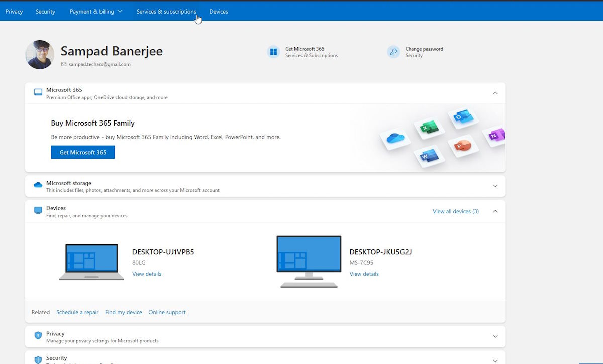Click the Privacy shield icon
Screen dimensions: 603x364
(x=38, y=336)
